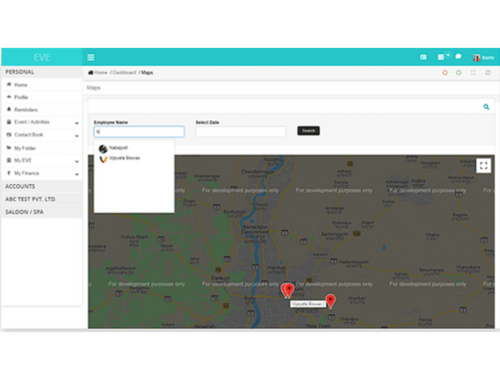Click the refresh icon in breadcrumb bar
Image resolution: width=500 pixels, height=375 pixels.
tap(488, 73)
